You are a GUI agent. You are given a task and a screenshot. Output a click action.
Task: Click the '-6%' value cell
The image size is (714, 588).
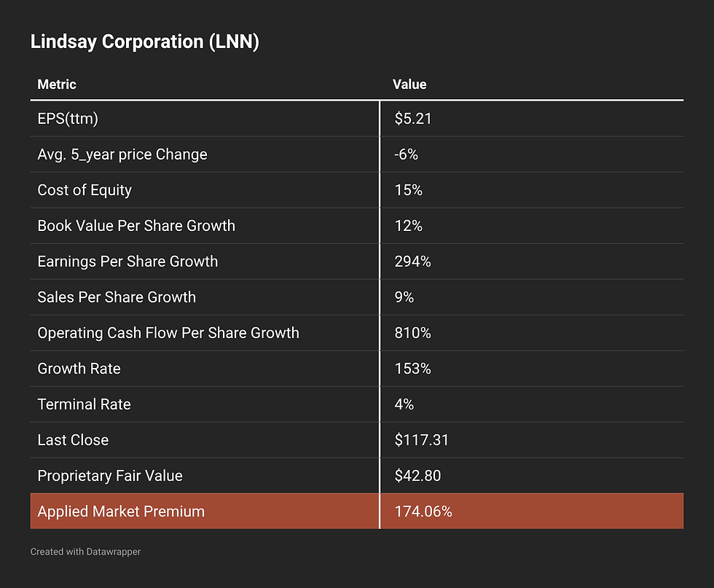click(406, 154)
